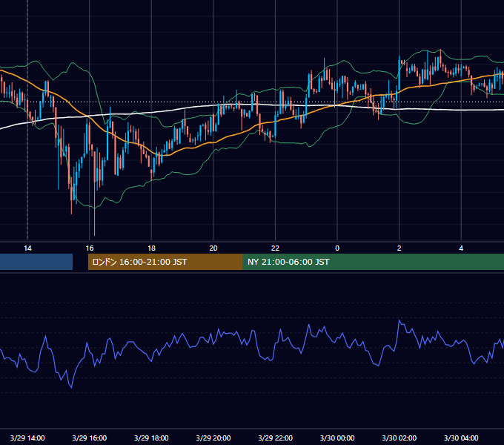This screenshot has height=445, width=504.
Task: Click the blue session bar before London
Action: (x=36, y=262)
